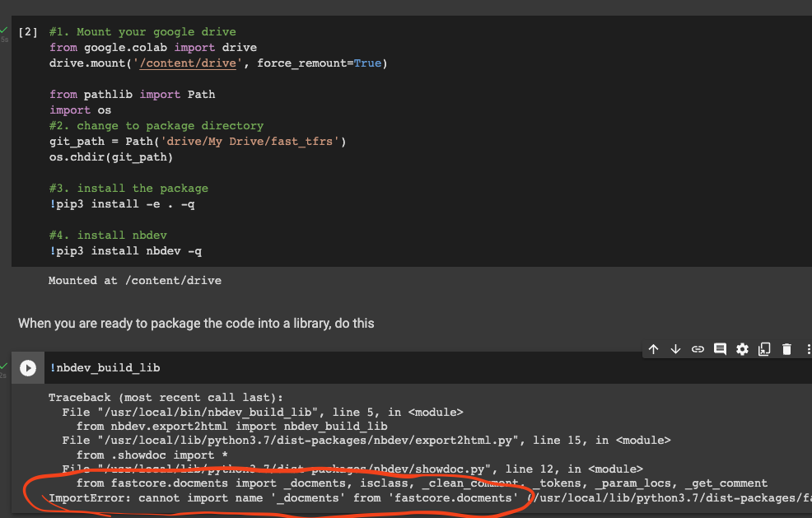
Task: Move the error cell up
Action: [653, 348]
